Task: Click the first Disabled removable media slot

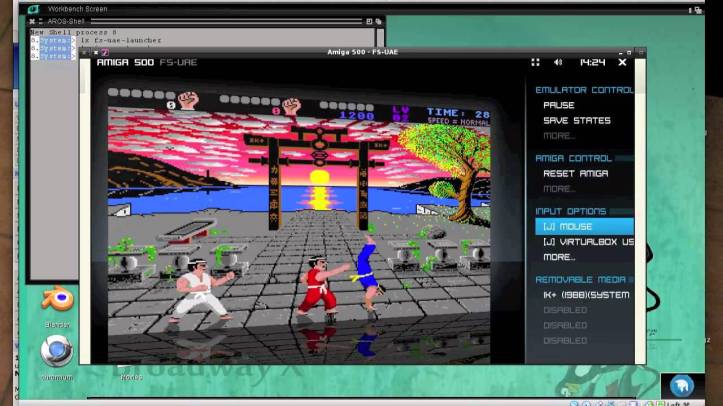Action: tap(564, 310)
